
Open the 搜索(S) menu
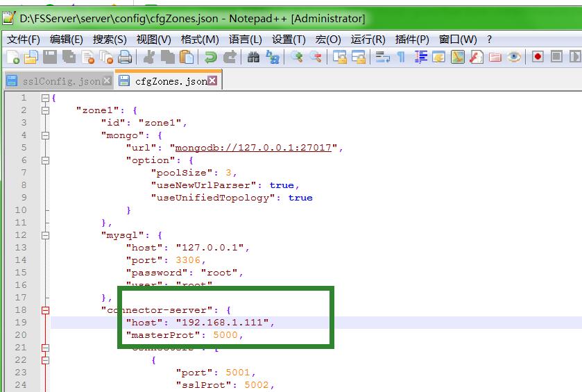pos(110,39)
